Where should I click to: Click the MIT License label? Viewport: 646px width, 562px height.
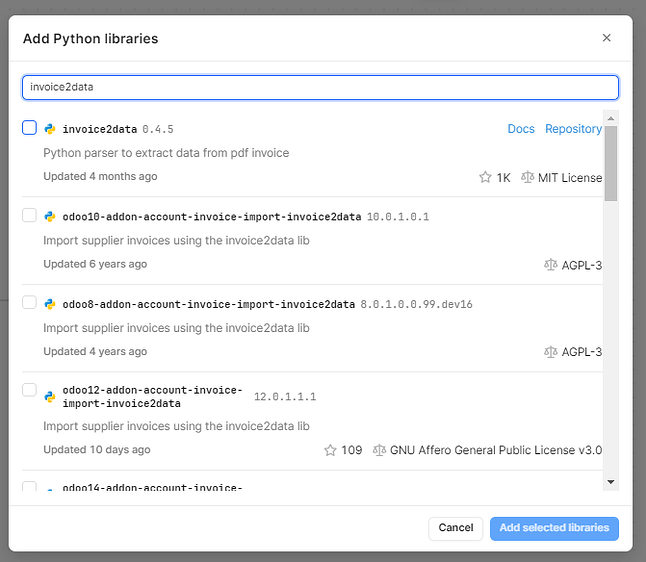tap(570, 178)
